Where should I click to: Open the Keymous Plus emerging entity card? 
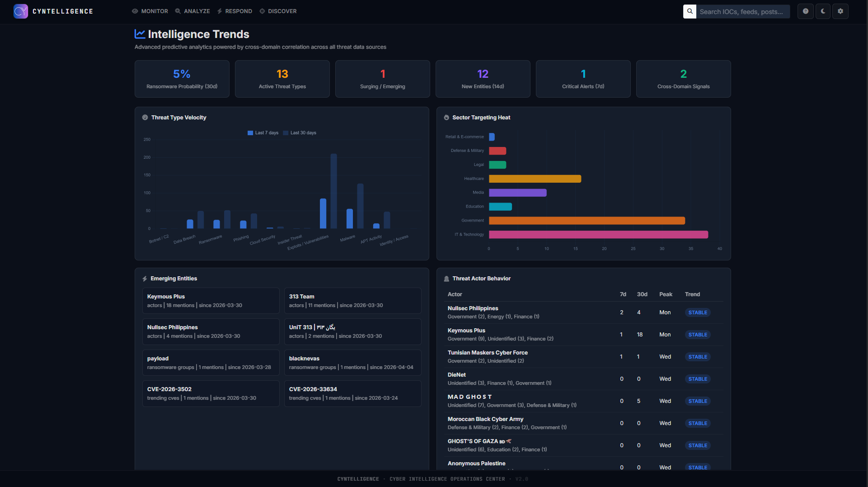pos(211,301)
